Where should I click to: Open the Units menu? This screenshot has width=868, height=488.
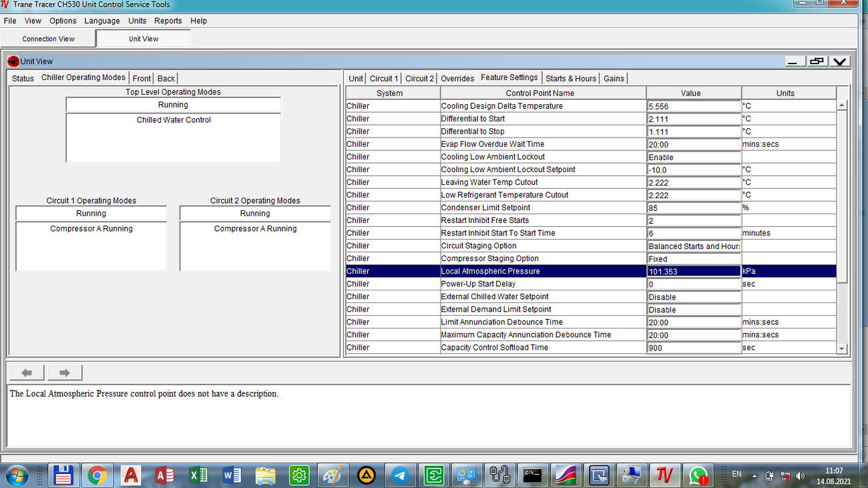pos(138,21)
